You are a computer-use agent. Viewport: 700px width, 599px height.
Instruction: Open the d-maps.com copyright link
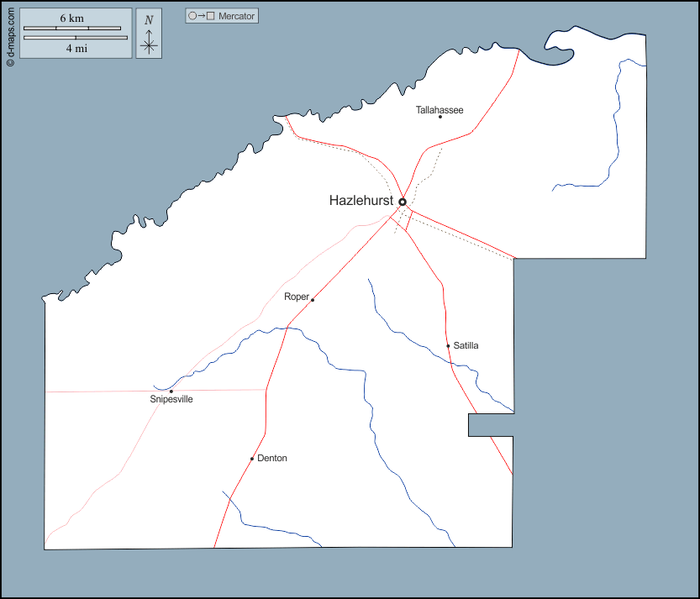click(x=10, y=35)
